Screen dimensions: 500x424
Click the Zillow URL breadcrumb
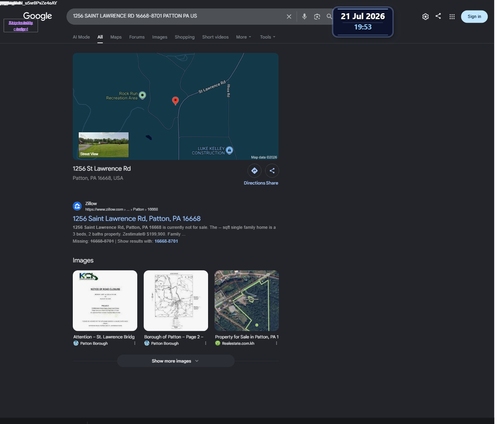(121, 209)
